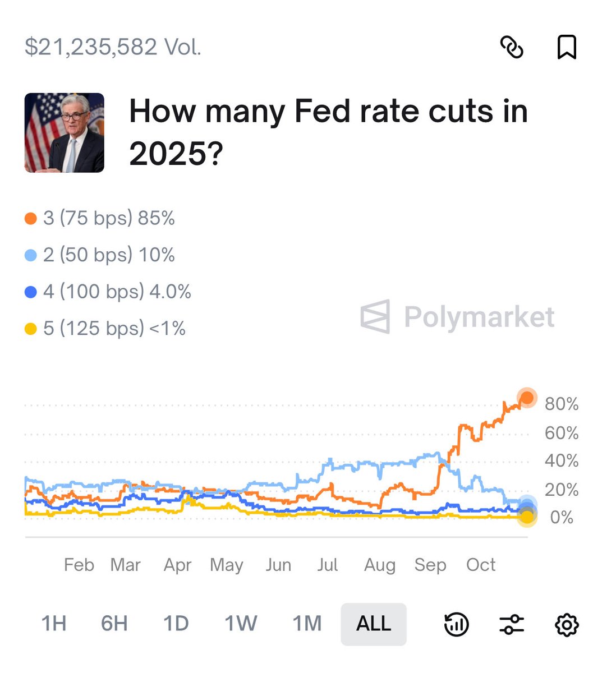This screenshot has height=673, width=616.
Task: Select the 6H time range
Action: (114, 624)
